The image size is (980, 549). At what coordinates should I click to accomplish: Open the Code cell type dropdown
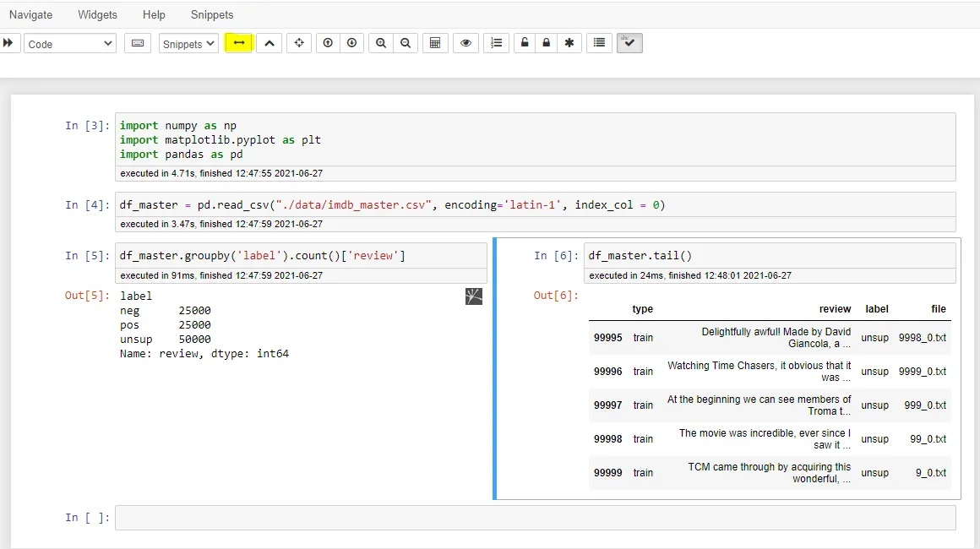point(70,44)
